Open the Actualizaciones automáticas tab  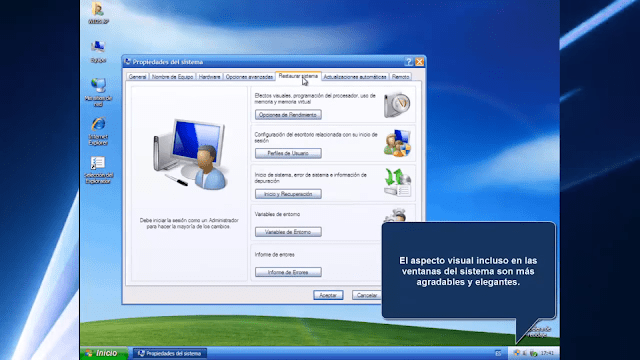click(x=355, y=77)
